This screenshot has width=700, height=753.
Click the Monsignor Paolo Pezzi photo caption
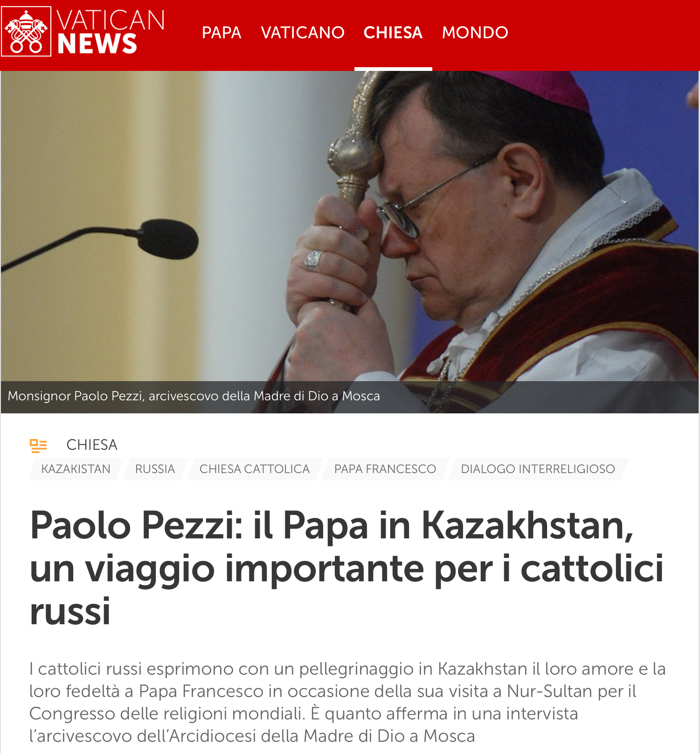(194, 396)
